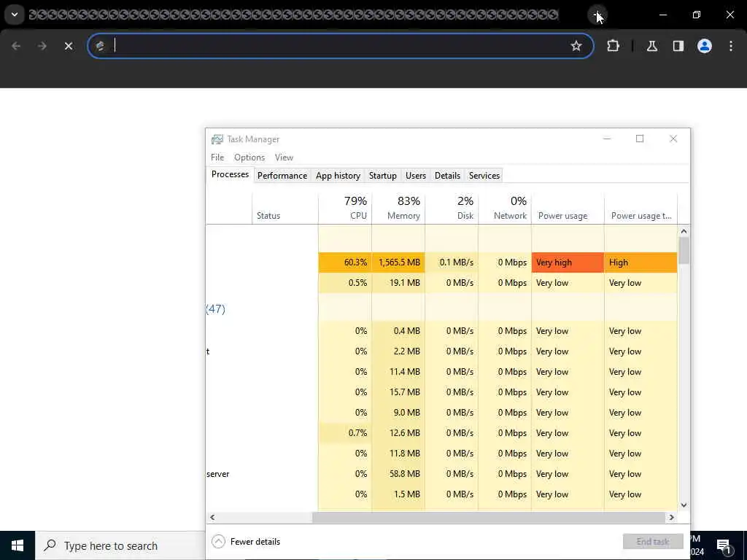Open the Chrome profile avatar
Viewport: 747px width, 560px height.
705,46
